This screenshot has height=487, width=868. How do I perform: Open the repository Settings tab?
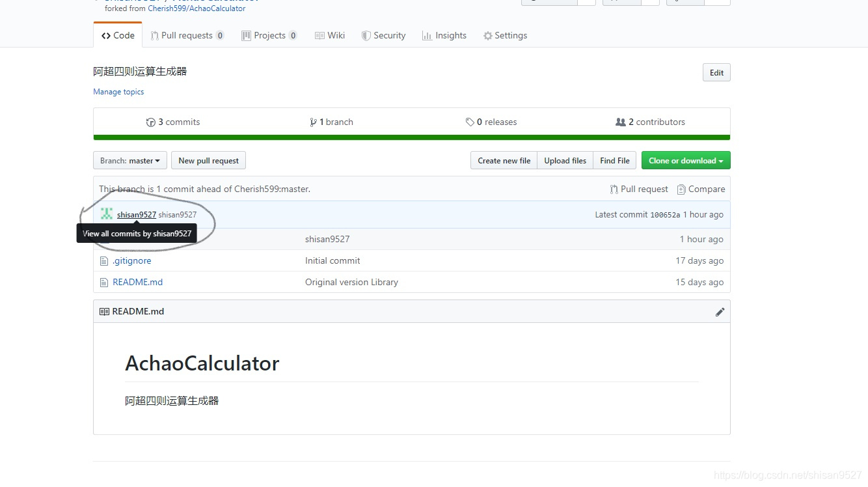click(505, 35)
